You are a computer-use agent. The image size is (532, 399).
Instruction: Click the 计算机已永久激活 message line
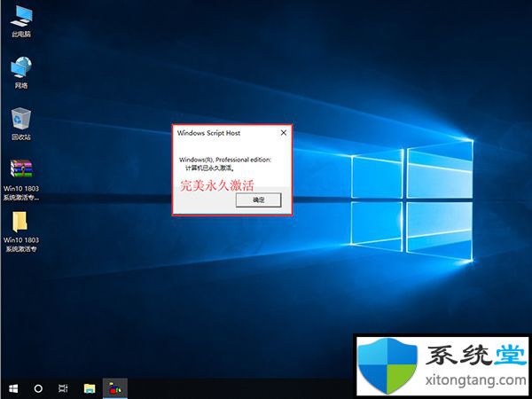click(209, 168)
